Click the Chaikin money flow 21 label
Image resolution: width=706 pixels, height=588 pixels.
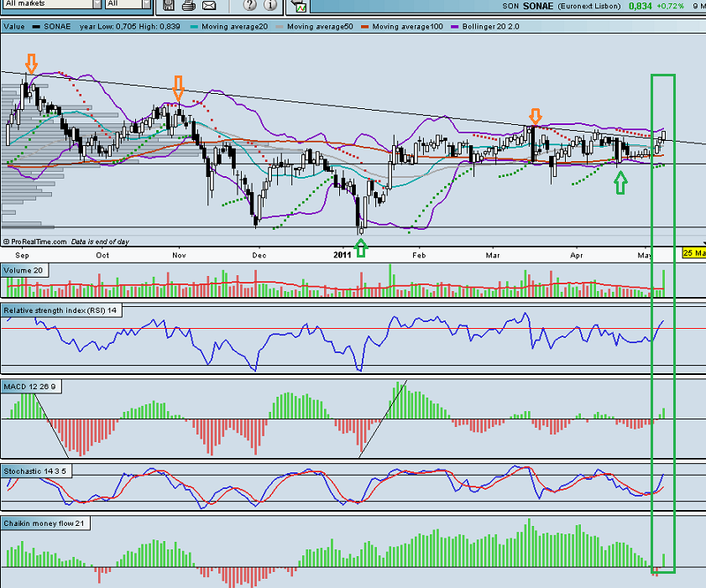coord(44,523)
